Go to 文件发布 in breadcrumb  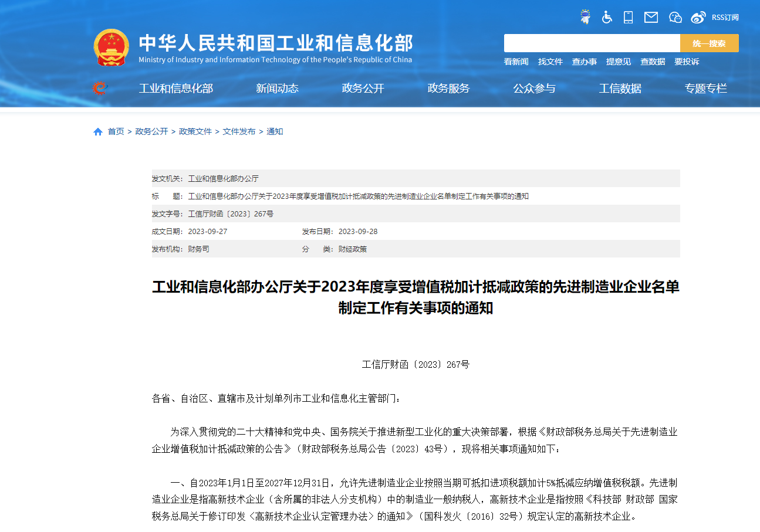coord(239,131)
